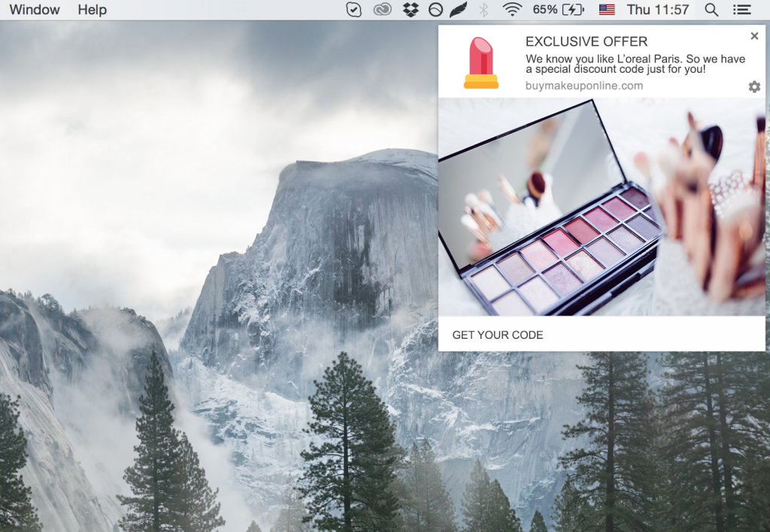Open the US flag input source menu
The height and width of the screenshot is (532, 770).
tap(607, 10)
